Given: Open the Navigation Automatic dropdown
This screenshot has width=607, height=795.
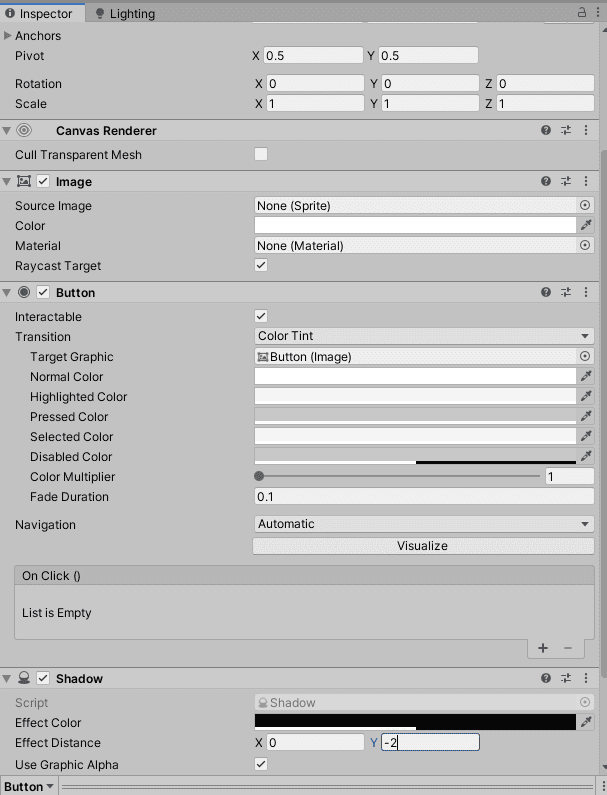Looking at the screenshot, I should (x=424, y=524).
